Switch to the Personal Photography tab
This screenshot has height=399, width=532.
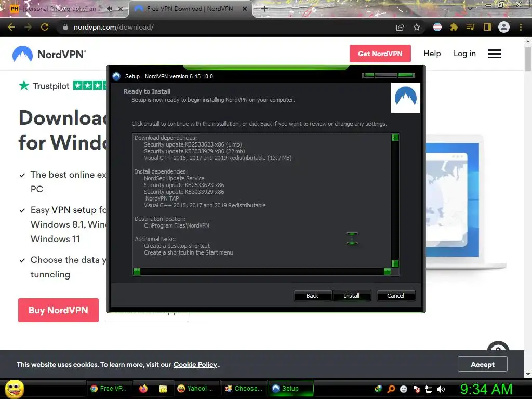coord(59,9)
